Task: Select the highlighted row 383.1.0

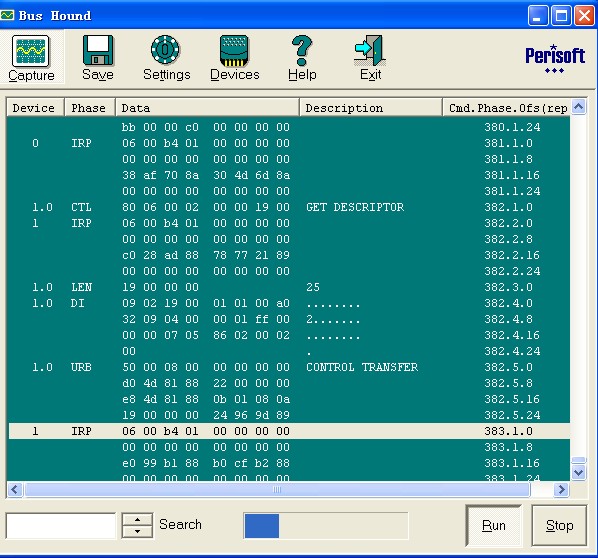Action: click(289, 431)
